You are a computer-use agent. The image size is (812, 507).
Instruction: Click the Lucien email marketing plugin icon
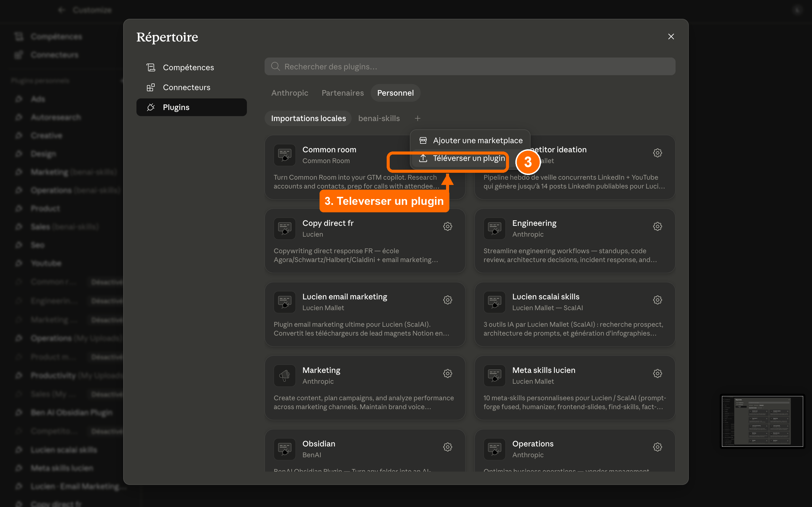pyautogui.click(x=284, y=302)
